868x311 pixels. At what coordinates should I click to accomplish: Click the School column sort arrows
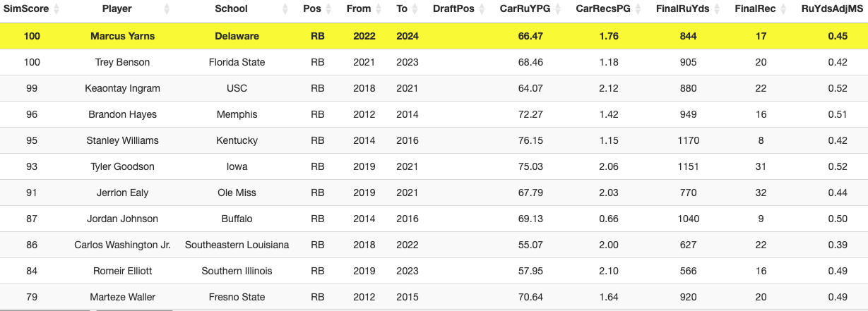285,9
